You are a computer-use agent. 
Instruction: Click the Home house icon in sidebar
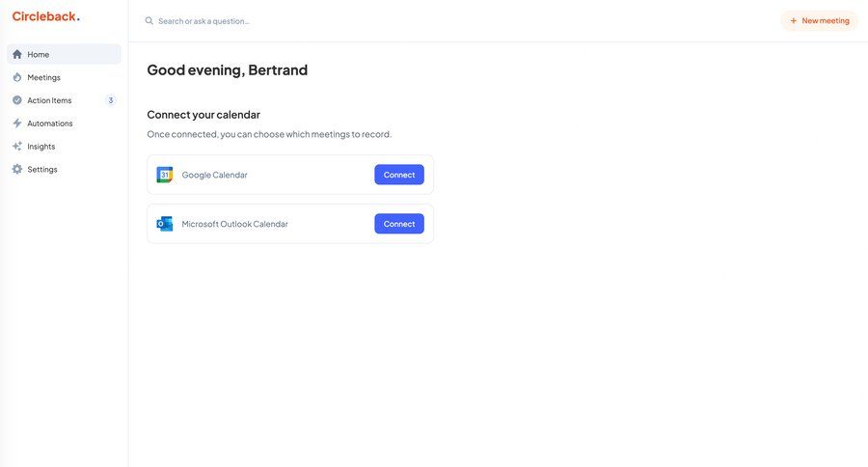click(17, 54)
